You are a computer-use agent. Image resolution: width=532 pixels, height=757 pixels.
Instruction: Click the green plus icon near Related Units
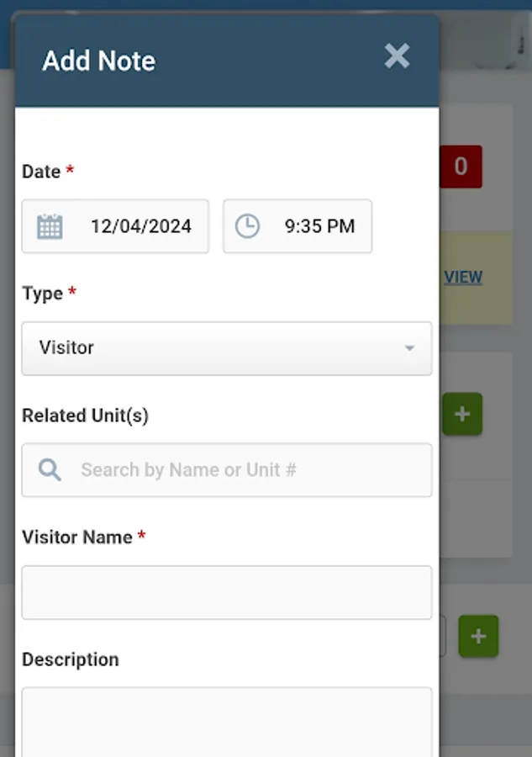click(461, 414)
